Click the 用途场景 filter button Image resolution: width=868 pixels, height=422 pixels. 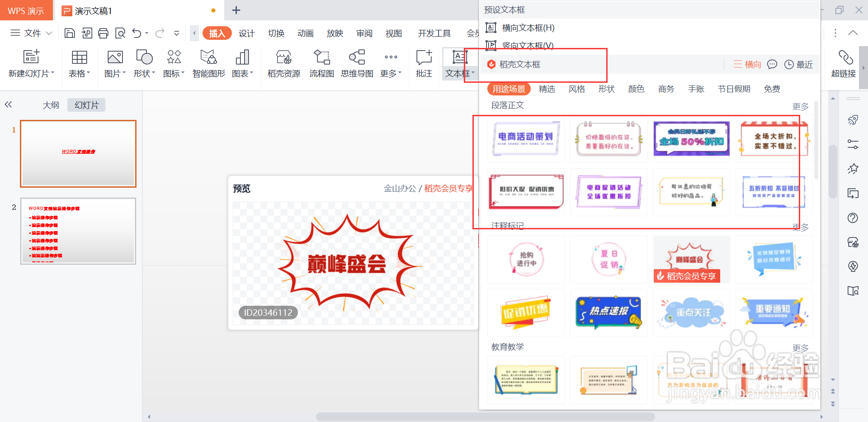[x=509, y=89]
